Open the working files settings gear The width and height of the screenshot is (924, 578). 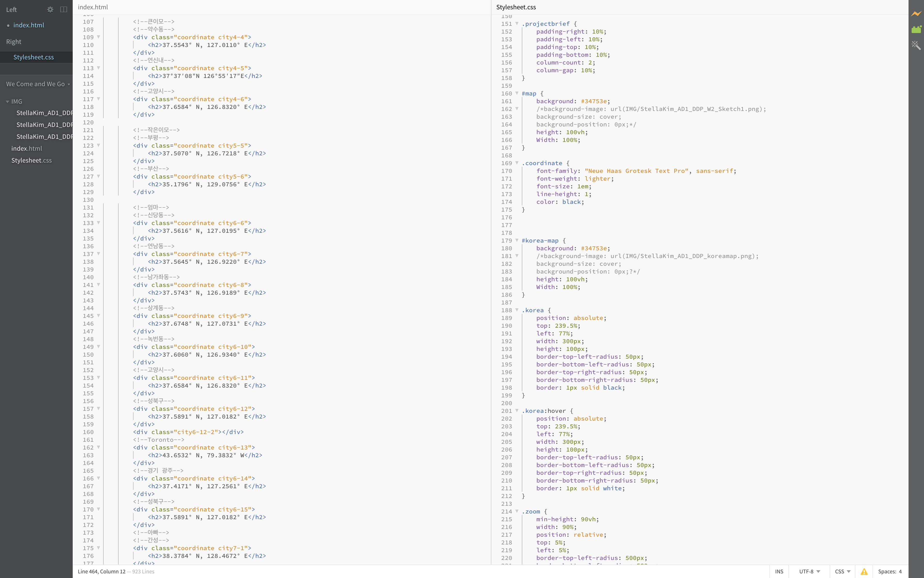[x=50, y=10]
